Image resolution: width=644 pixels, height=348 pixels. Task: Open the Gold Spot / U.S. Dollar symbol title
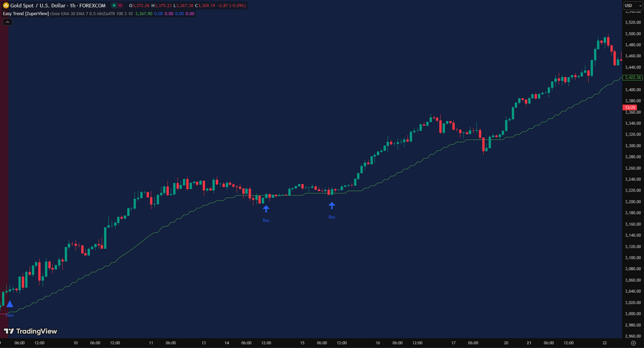click(58, 5)
